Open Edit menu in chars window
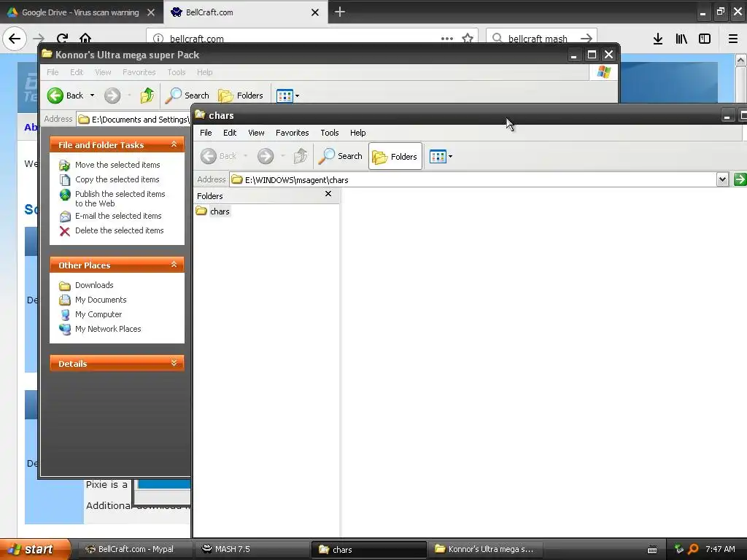The height and width of the screenshot is (560, 747). pyautogui.click(x=230, y=133)
